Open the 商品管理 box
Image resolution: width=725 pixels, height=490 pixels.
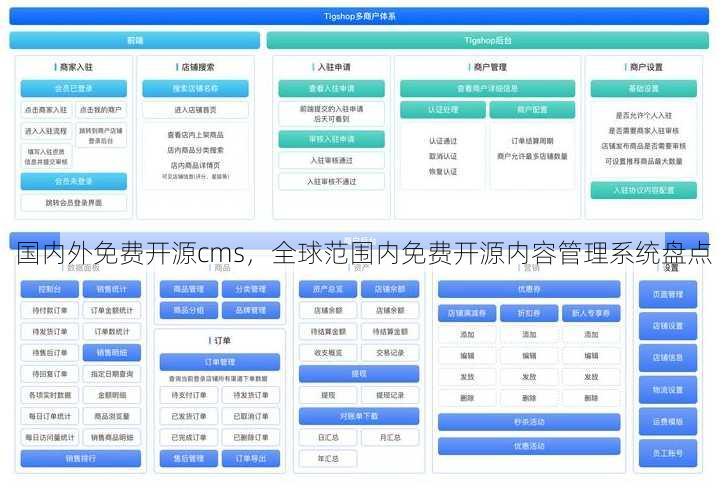(189, 289)
